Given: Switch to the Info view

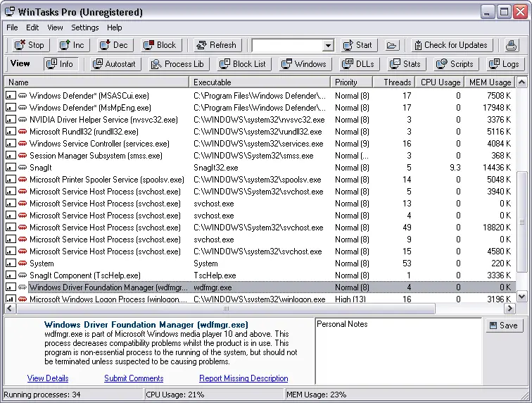Looking at the screenshot, I should (60, 64).
